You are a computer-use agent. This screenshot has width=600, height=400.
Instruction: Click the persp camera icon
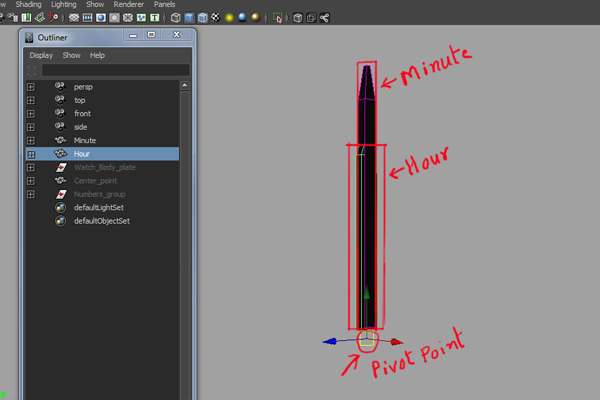click(60, 87)
